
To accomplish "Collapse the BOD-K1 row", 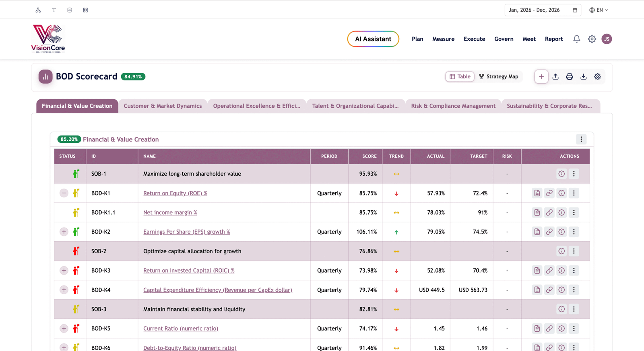I will point(64,193).
